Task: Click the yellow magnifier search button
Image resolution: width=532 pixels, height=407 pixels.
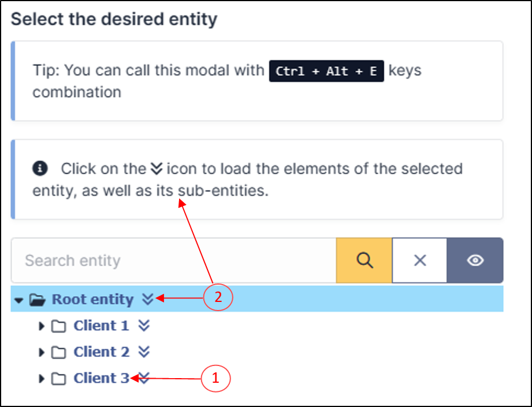Action: (x=364, y=260)
